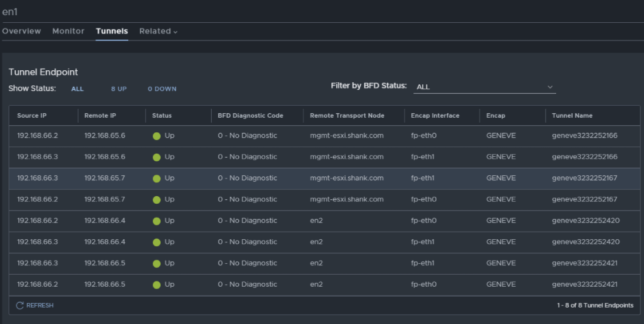Switch to the Monitor tab
This screenshot has width=644, height=324.
68,31
